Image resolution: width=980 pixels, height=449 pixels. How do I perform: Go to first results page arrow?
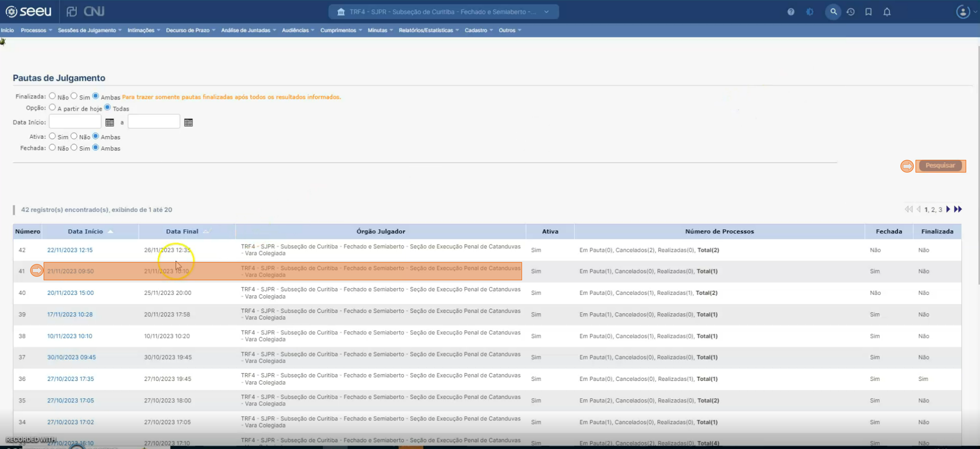[909, 209]
